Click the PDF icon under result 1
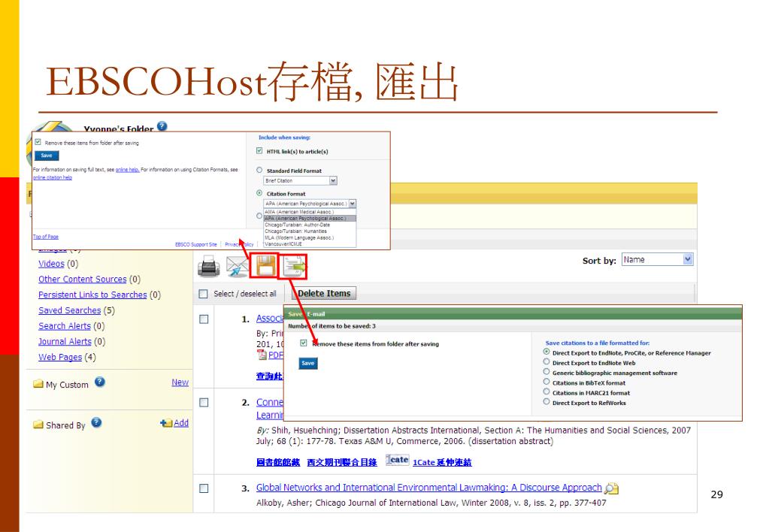 [x=262, y=355]
